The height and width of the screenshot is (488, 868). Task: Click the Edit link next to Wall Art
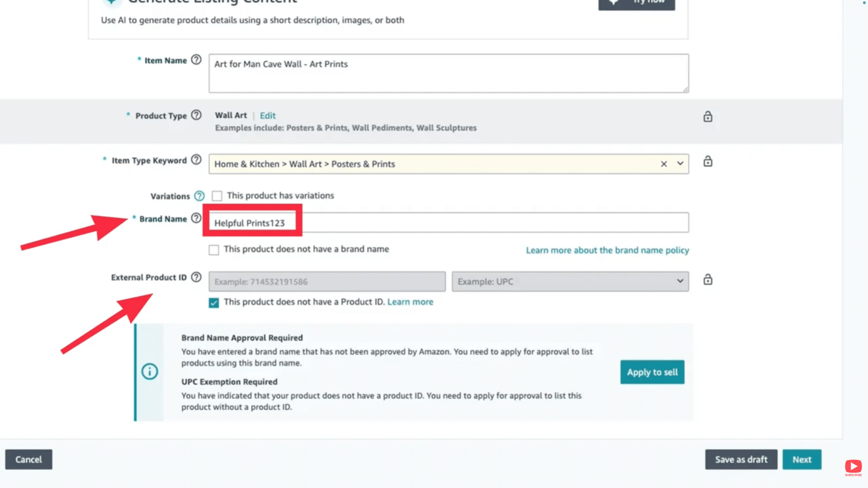tap(268, 115)
